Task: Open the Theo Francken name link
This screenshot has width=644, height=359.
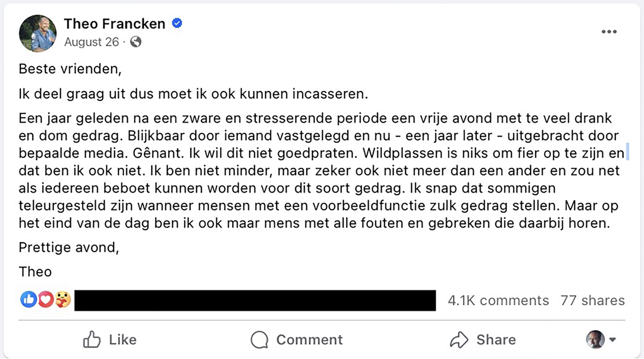Action: click(x=115, y=23)
